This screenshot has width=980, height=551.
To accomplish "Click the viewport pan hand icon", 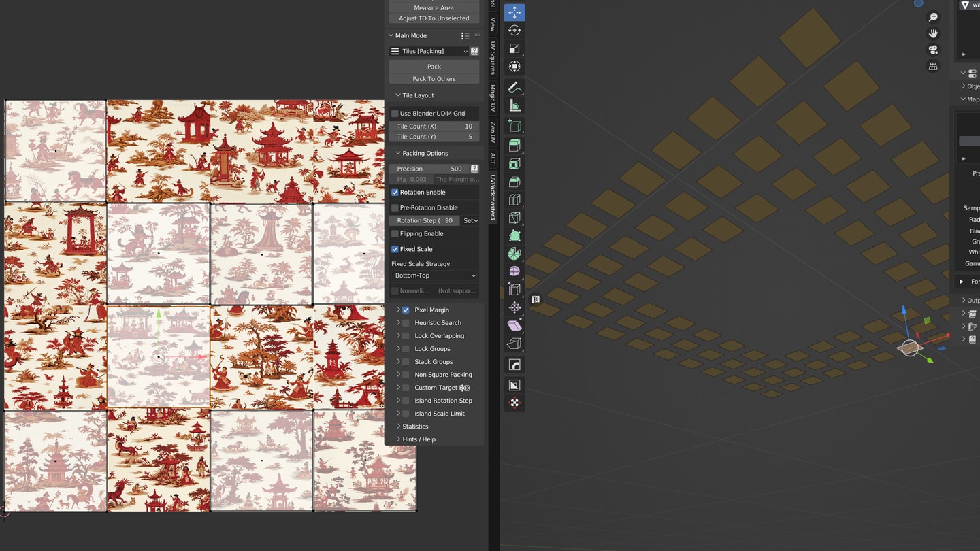I will coord(933,33).
